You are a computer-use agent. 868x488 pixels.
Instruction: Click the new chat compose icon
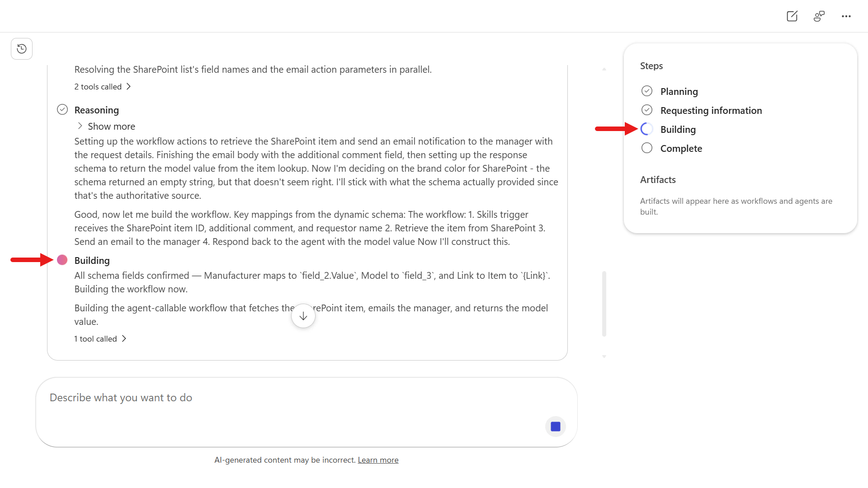click(792, 16)
